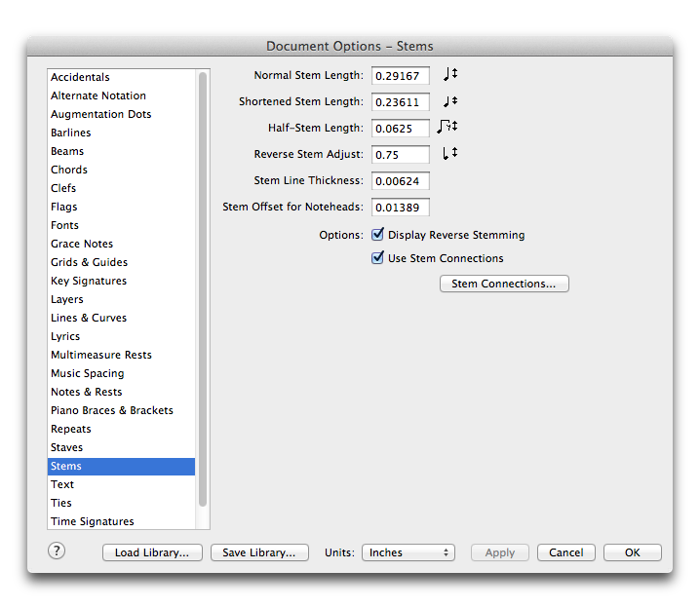Uncheck Use Stem Connections
The height and width of the screenshot is (608, 700).
377,258
